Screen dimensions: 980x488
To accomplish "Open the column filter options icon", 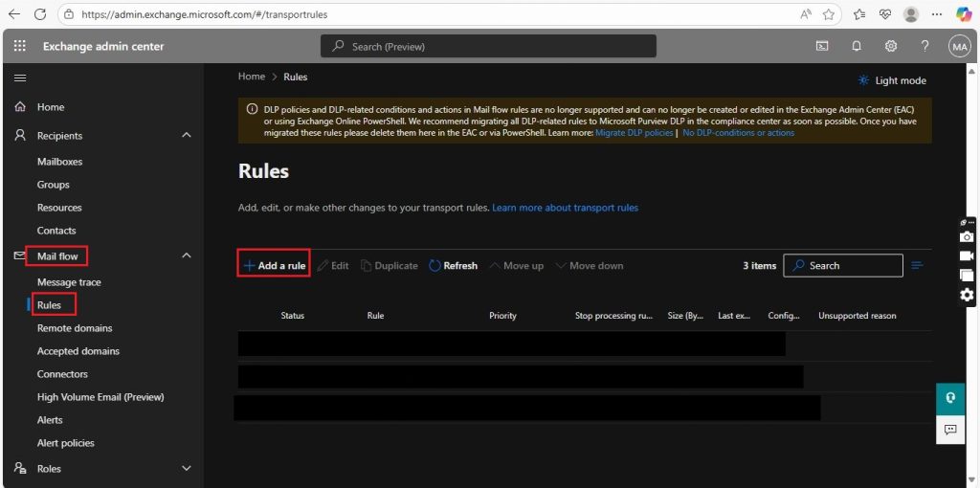I will point(918,266).
